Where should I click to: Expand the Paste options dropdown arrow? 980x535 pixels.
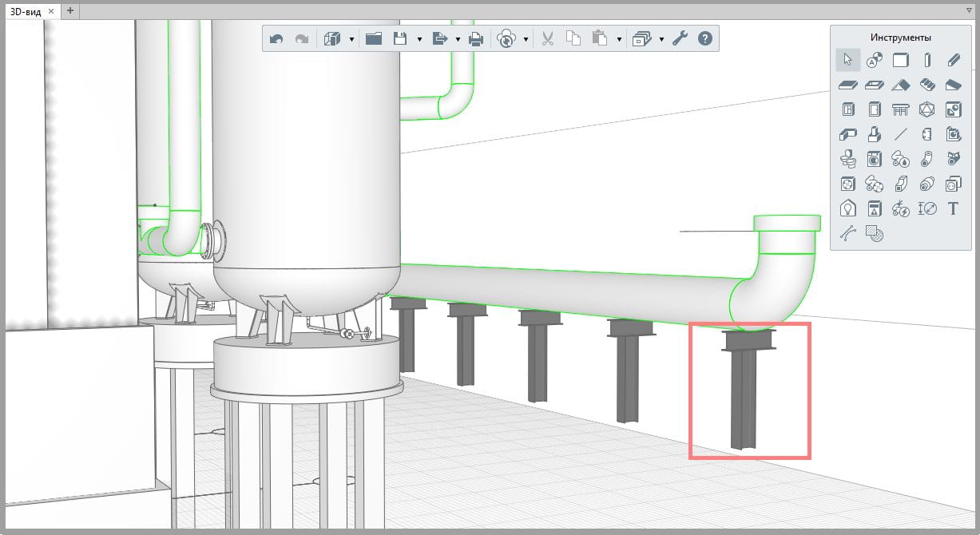click(x=620, y=39)
